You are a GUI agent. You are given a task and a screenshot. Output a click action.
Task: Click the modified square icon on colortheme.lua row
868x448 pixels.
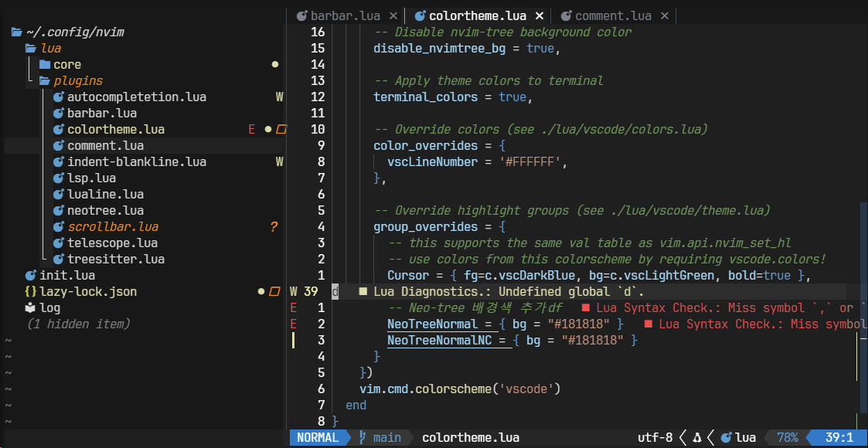[281, 130]
